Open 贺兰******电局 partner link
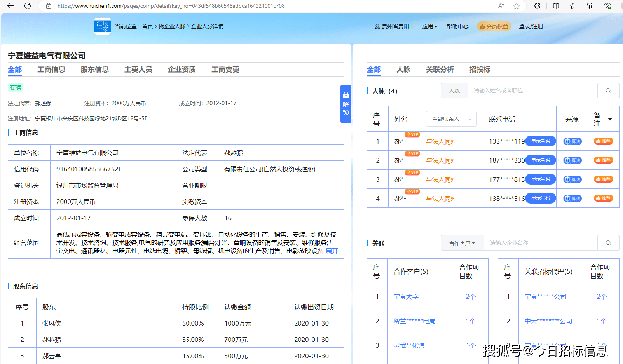This screenshot has height=364, width=623. tap(414, 321)
